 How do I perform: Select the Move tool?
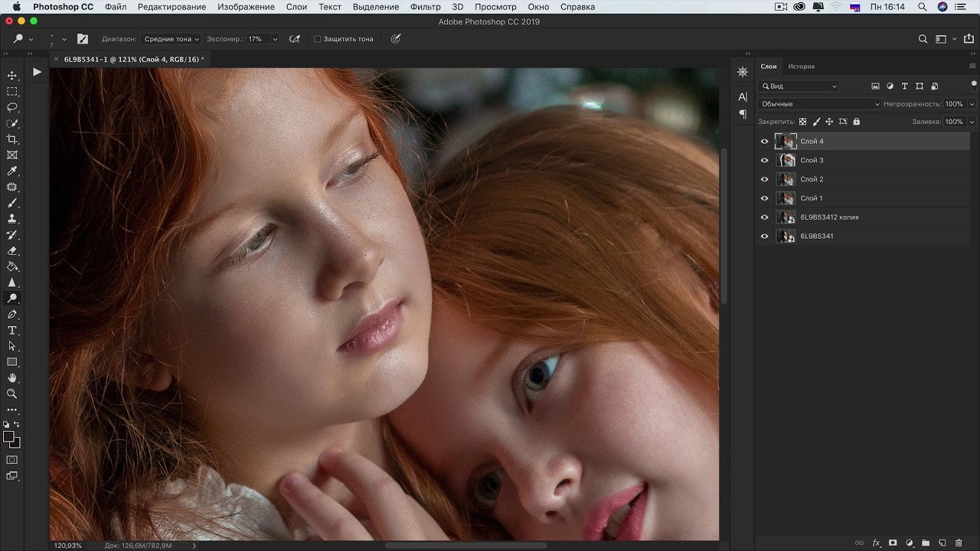pyautogui.click(x=12, y=75)
